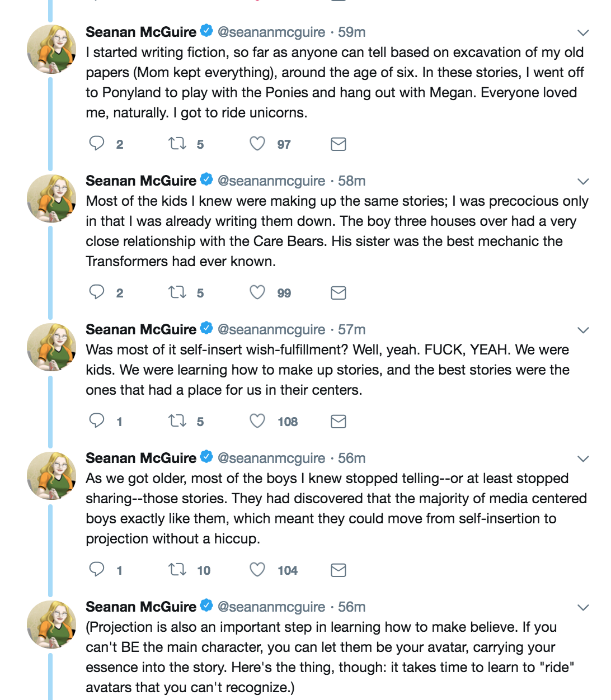The image size is (611, 700).
Task: Like the tweet with 97 likes
Action: (257, 144)
